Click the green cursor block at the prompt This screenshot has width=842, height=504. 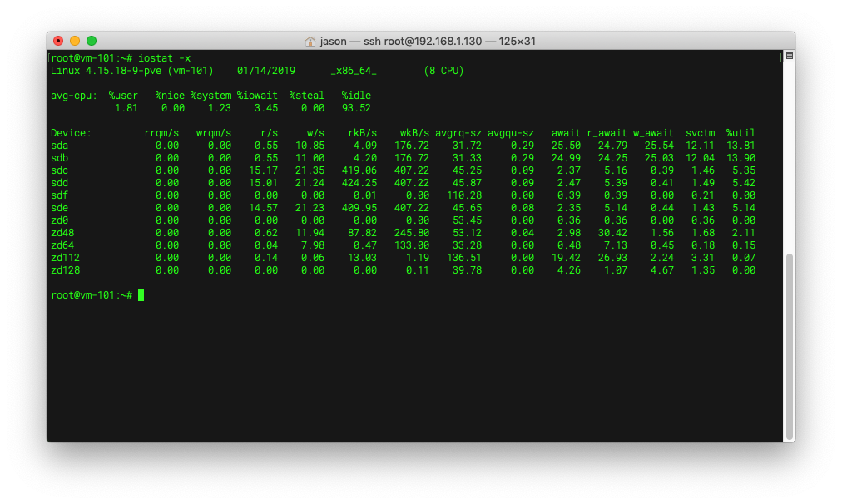[x=141, y=295]
